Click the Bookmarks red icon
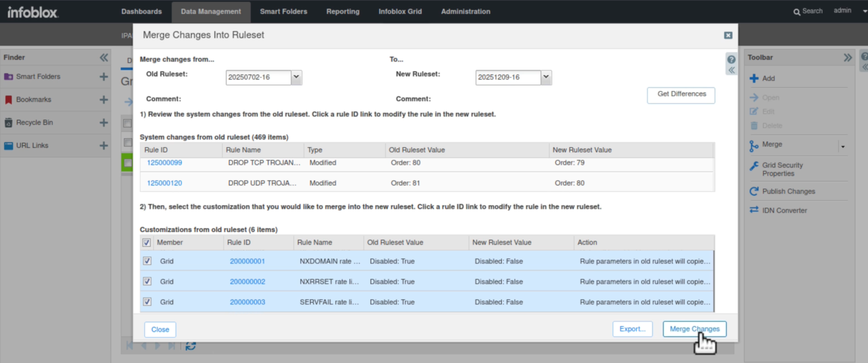868x363 pixels. 8,100
